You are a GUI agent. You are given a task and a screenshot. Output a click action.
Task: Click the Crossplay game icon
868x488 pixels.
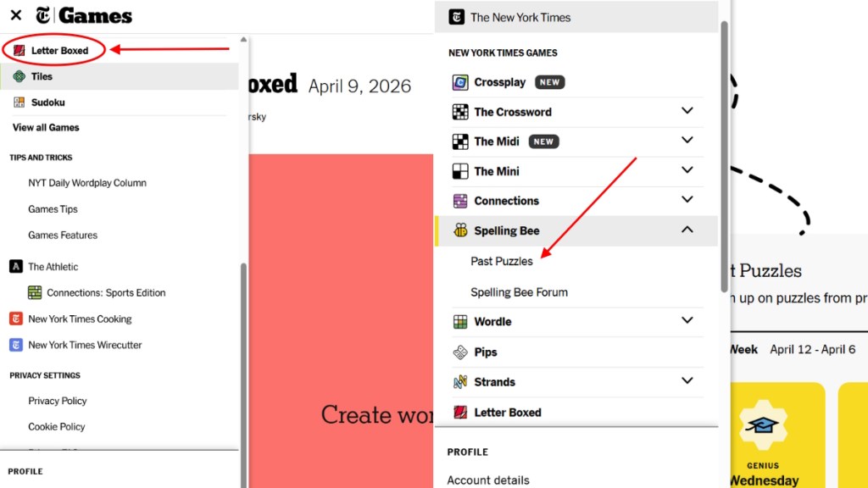[x=460, y=82]
